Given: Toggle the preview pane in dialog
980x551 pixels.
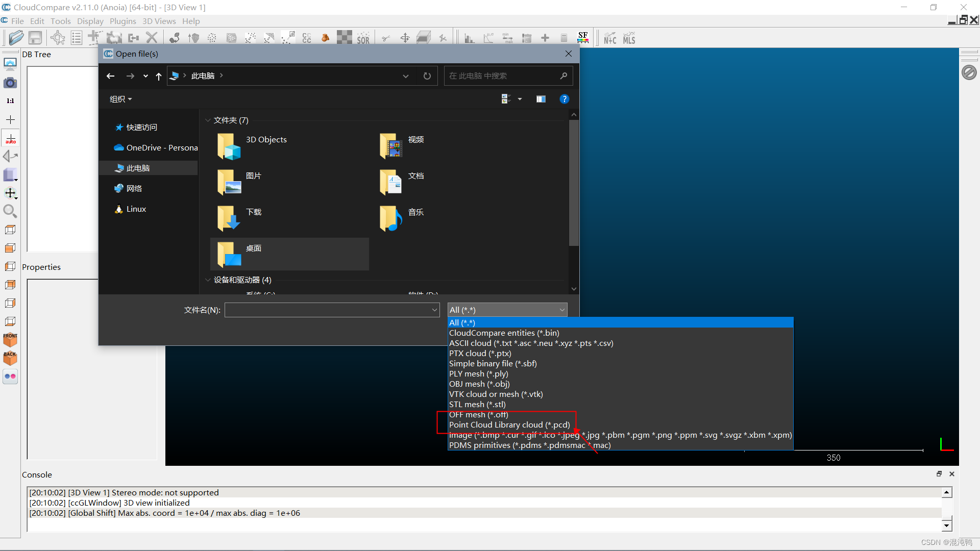Looking at the screenshot, I should pos(541,99).
